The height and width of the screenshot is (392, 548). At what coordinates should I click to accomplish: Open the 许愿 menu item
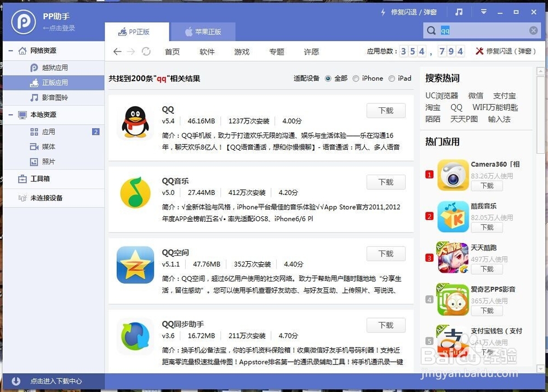(x=311, y=52)
